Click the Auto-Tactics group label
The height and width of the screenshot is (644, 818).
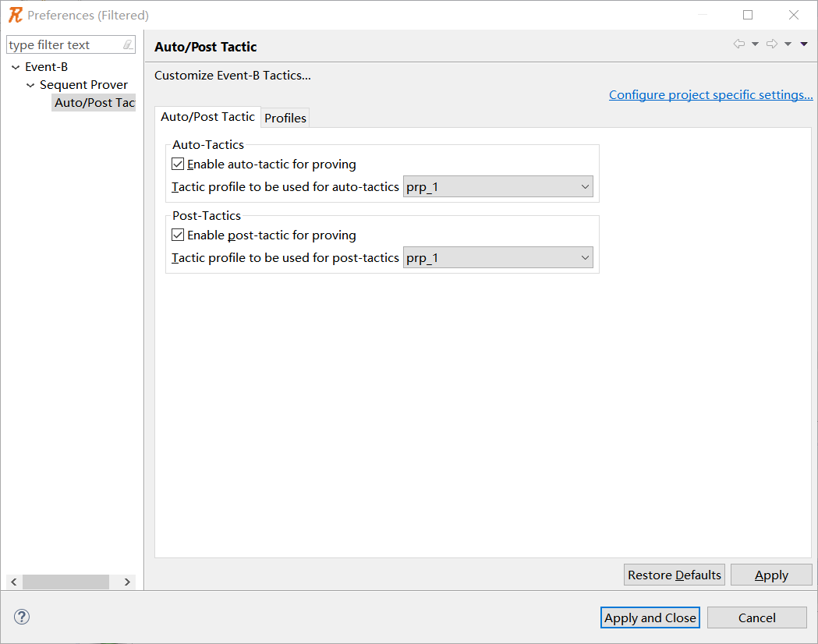click(208, 144)
